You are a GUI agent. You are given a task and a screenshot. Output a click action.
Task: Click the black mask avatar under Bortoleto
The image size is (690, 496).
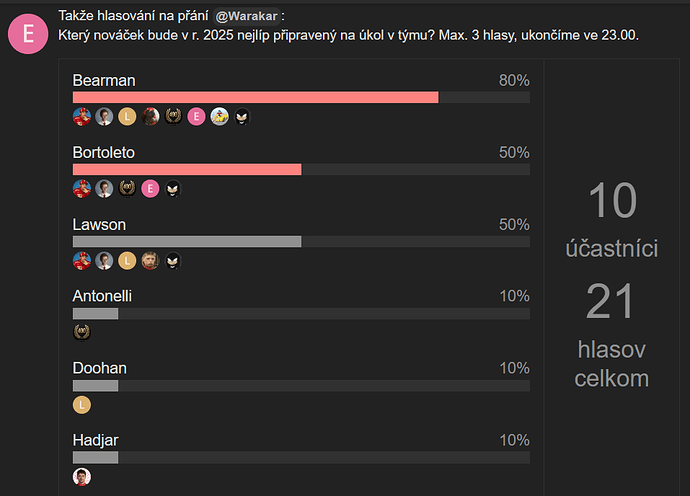(173, 189)
